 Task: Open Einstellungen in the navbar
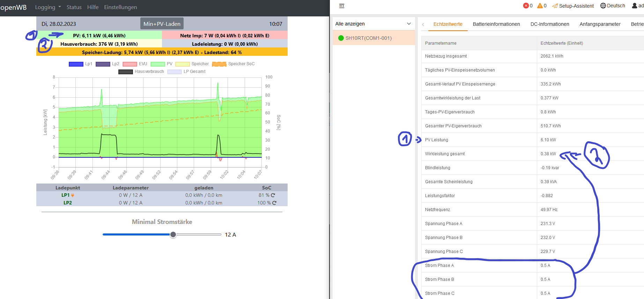(x=120, y=7)
